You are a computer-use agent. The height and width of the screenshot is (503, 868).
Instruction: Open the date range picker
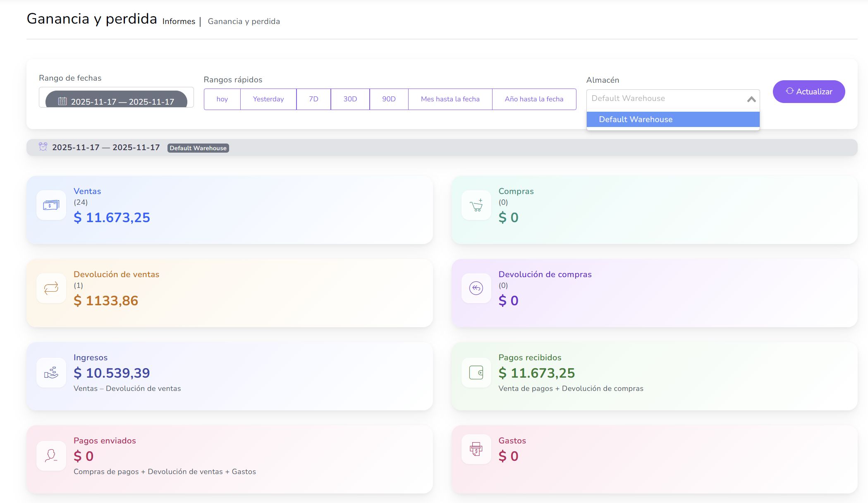(116, 101)
